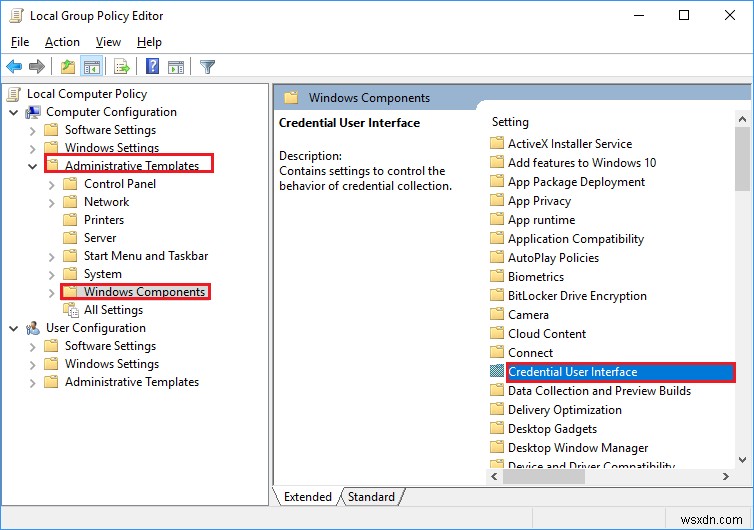Image resolution: width=754 pixels, height=530 pixels.
Task: Click the Back arrow toolbar icon
Action: [14, 66]
